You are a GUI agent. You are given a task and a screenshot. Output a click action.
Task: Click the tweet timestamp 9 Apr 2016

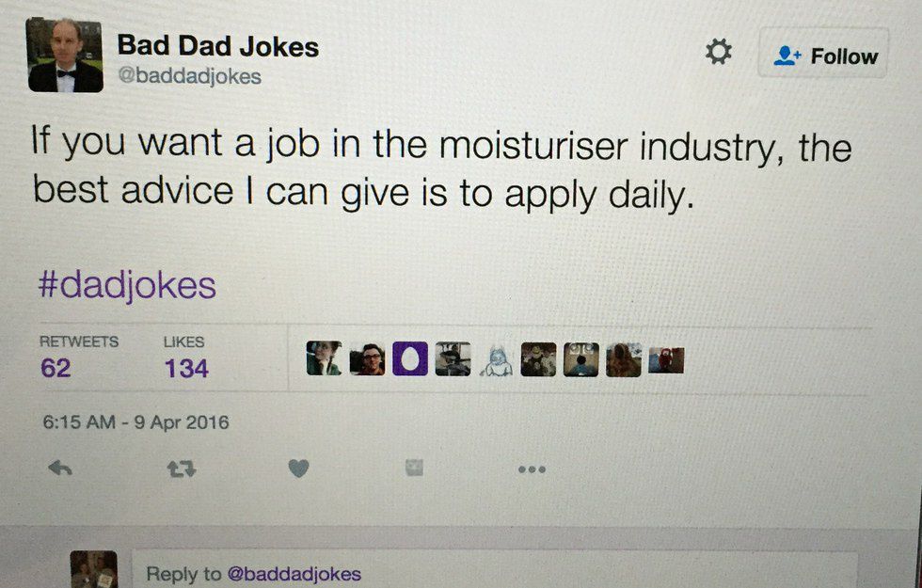135,422
